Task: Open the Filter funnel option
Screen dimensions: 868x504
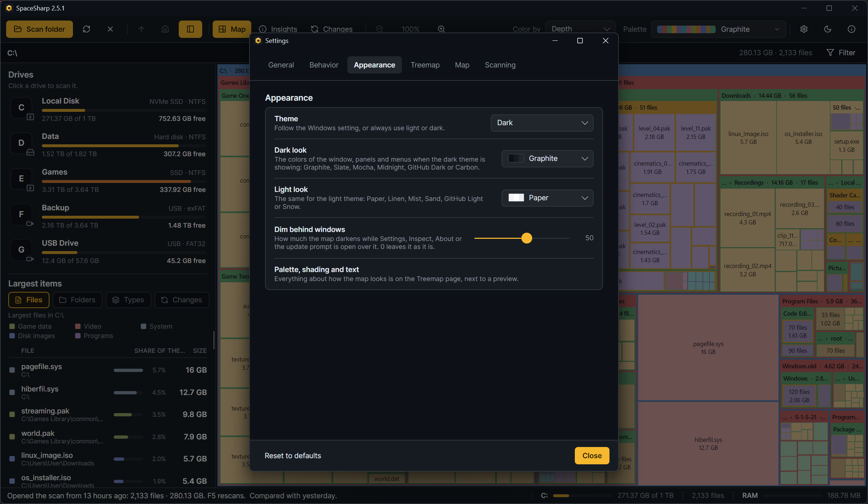Action: tap(841, 53)
